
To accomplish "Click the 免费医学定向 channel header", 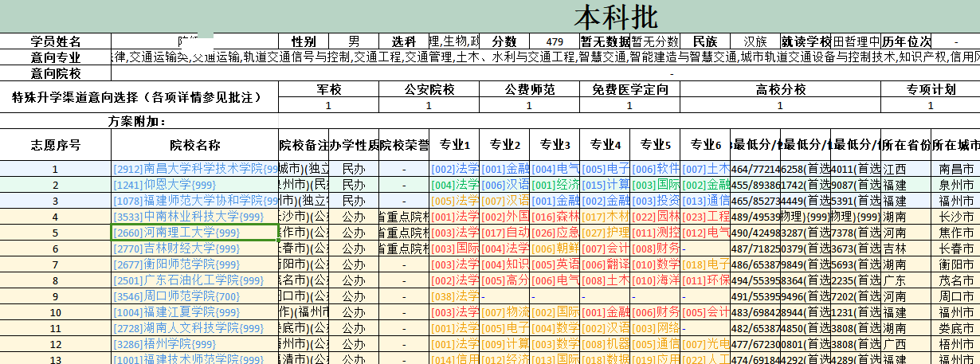I will 630,89.
